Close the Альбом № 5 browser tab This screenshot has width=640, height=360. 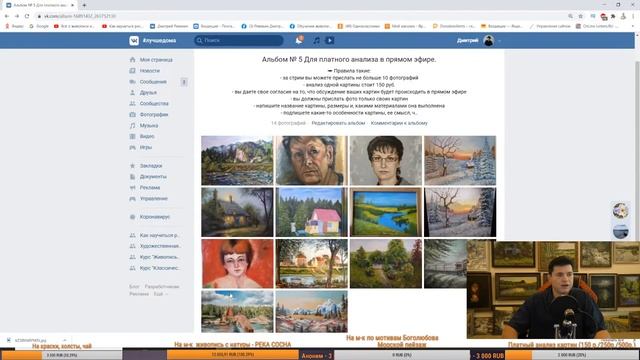pyautogui.click(x=73, y=5)
